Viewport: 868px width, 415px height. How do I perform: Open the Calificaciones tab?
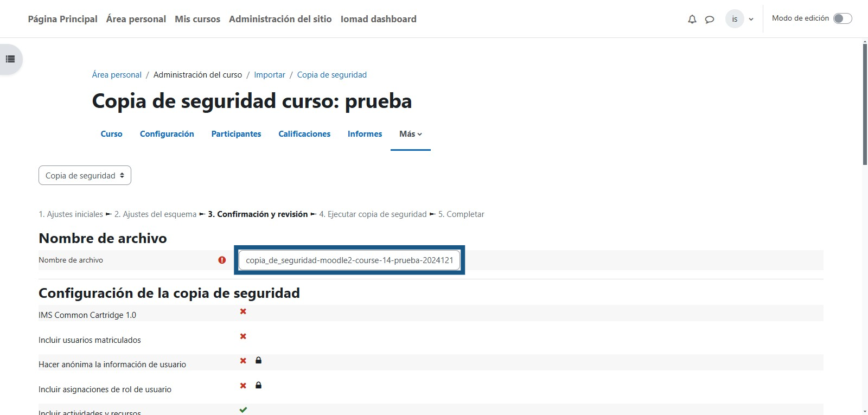304,134
